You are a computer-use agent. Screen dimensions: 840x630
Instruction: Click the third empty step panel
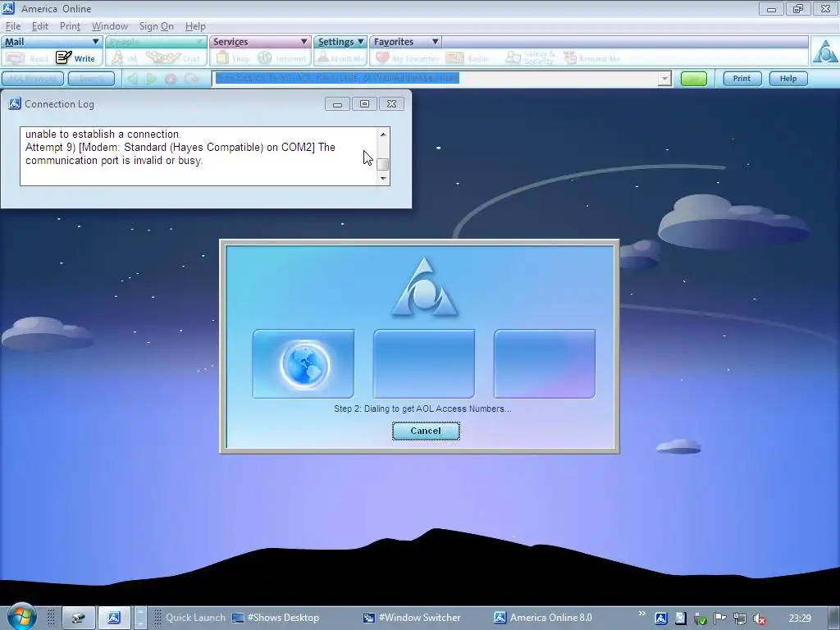click(545, 364)
